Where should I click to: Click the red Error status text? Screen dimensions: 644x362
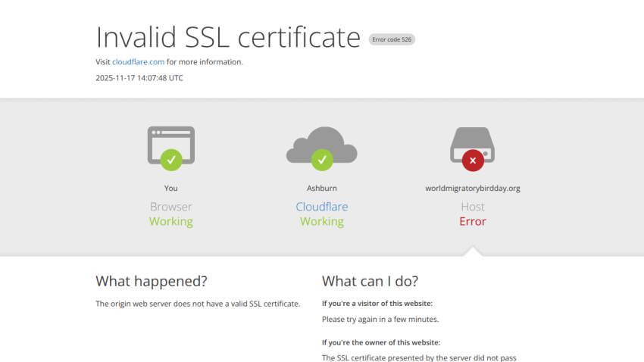472,222
